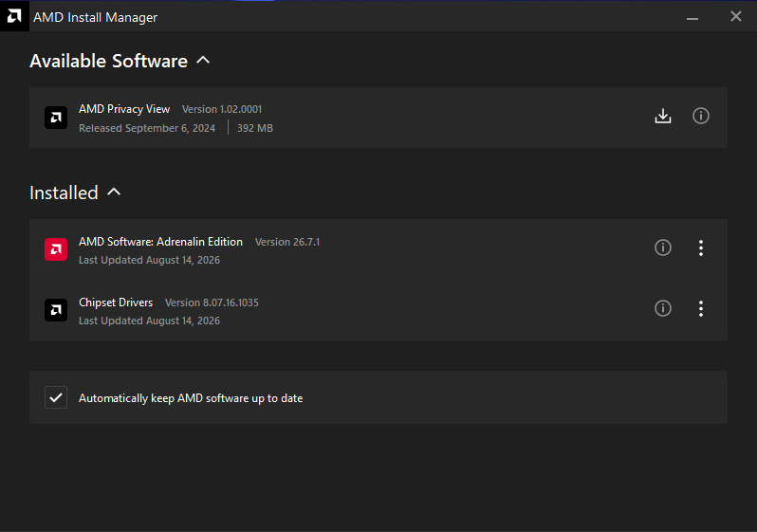Click the 392 MB size label
This screenshot has width=757, height=532.
click(x=255, y=128)
